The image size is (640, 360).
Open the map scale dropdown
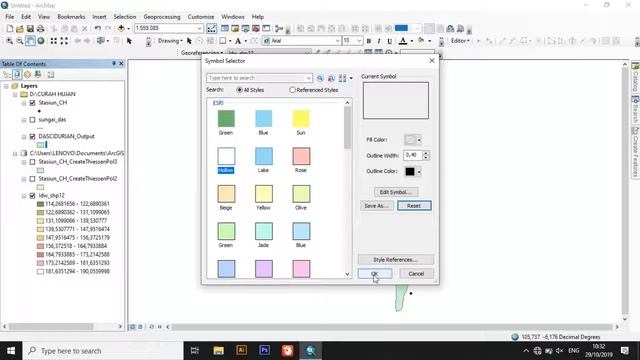coord(199,29)
